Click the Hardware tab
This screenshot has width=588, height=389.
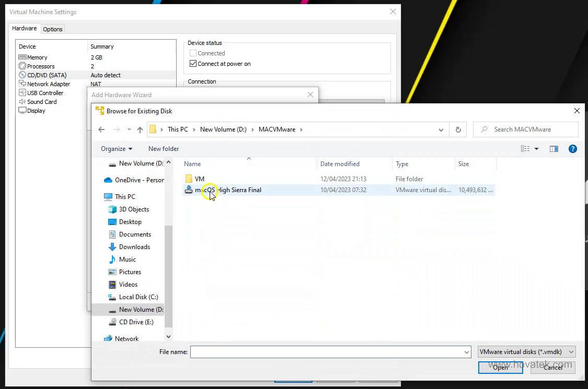[24, 28]
